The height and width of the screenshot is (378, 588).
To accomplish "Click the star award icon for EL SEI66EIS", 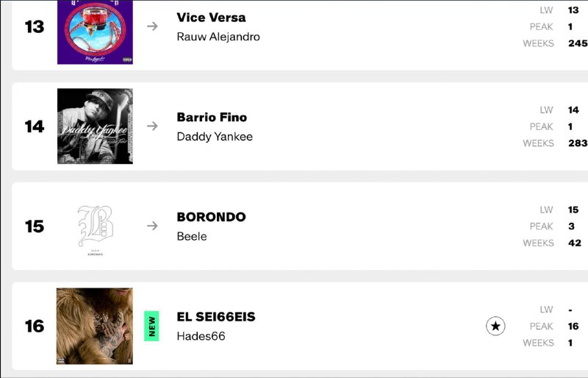I will pos(495,326).
